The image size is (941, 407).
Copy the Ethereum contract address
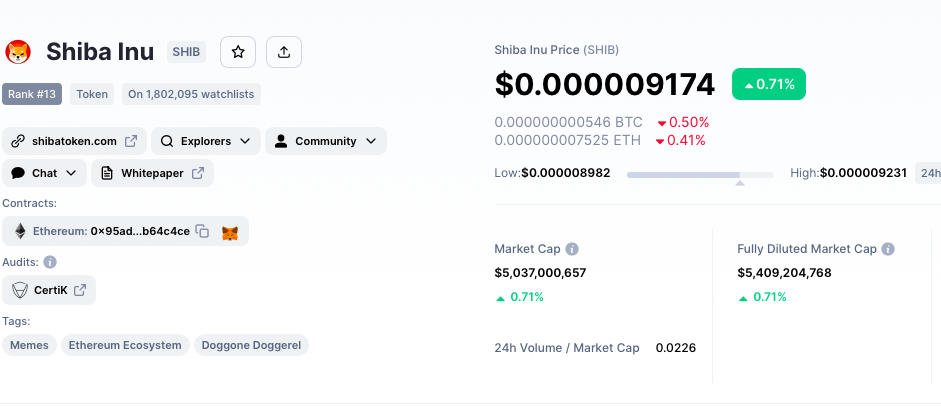(203, 231)
